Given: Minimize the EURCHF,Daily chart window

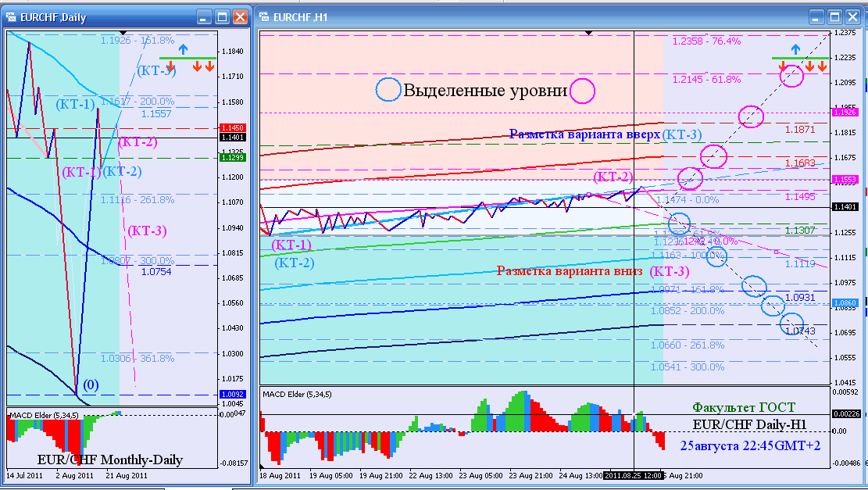Looking at the screenshot, I should coord(204,17).
